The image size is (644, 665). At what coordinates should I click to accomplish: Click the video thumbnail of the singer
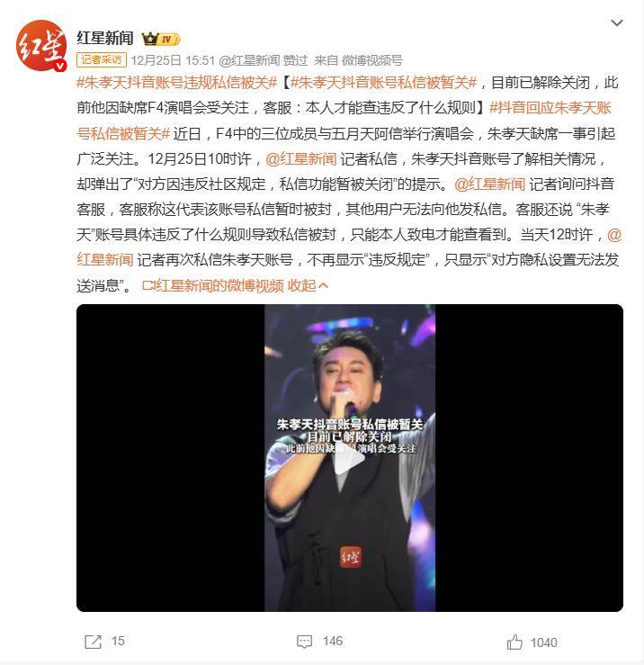pos(350,458)
